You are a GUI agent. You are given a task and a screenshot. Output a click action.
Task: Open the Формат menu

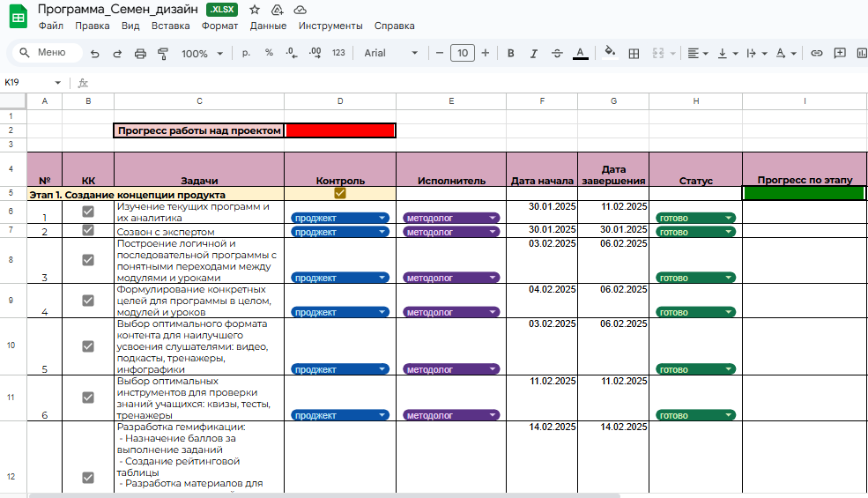point(219,26)
